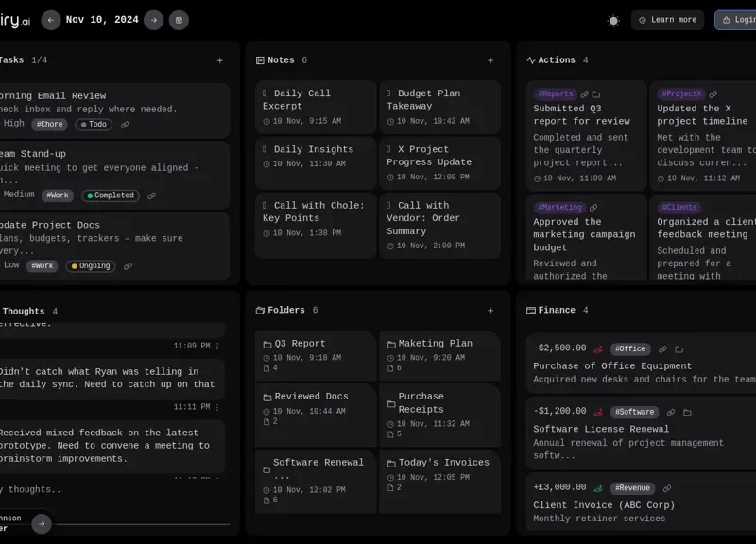Viewport: 756px width, 544px height.
Task: Toggle Completed status on Team Stand-up task
Action: click(110, 195)
